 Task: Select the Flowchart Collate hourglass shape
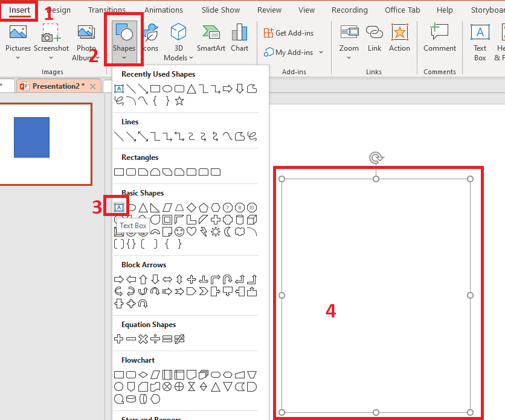pos(191,387)
